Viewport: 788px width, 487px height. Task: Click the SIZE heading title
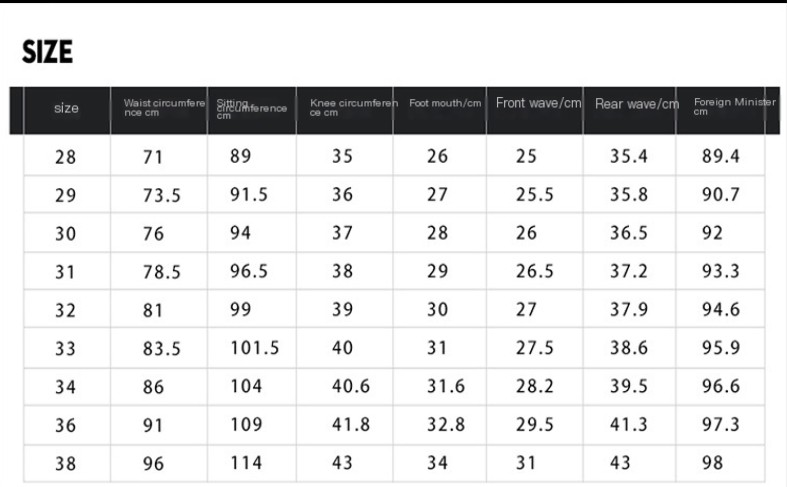48,52
